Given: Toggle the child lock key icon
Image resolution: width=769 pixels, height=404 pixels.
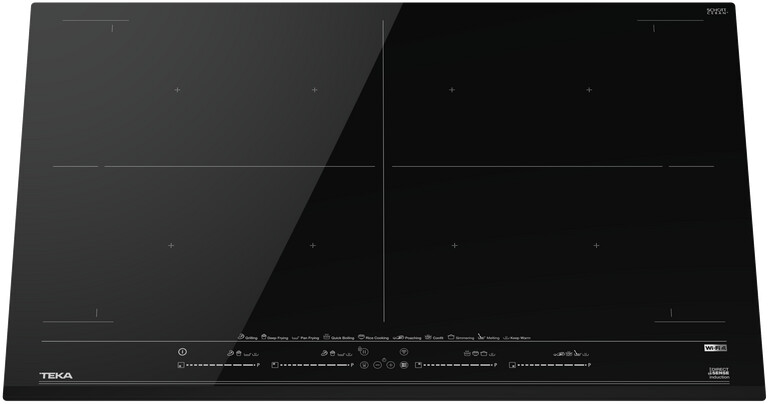Looking at the screenshot, I should click(x=364, y=366).
